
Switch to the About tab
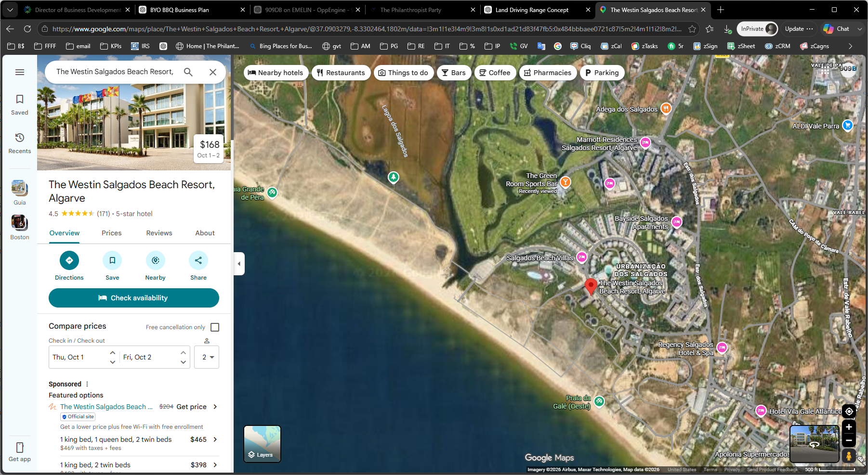(x=205, y=233)
